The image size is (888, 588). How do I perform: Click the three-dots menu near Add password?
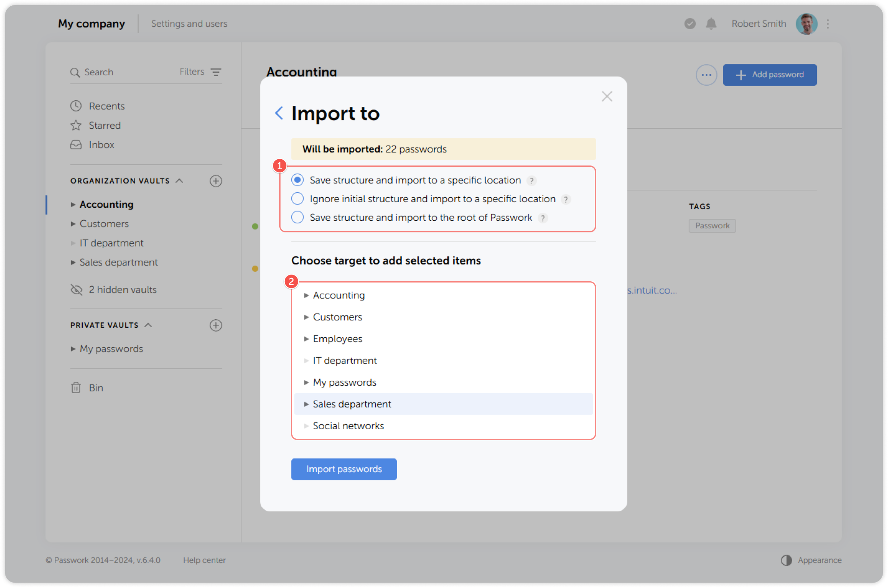706,75
